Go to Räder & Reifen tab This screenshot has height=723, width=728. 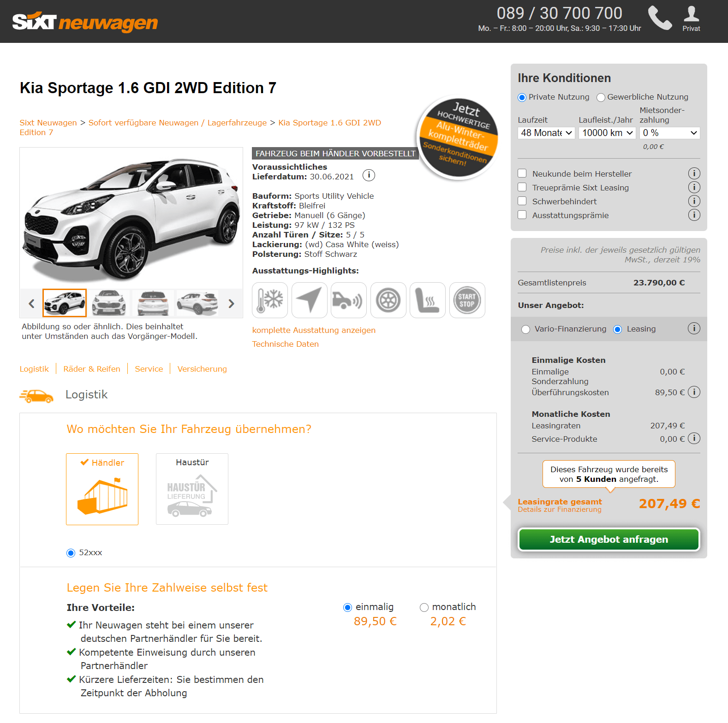(92, 369)
